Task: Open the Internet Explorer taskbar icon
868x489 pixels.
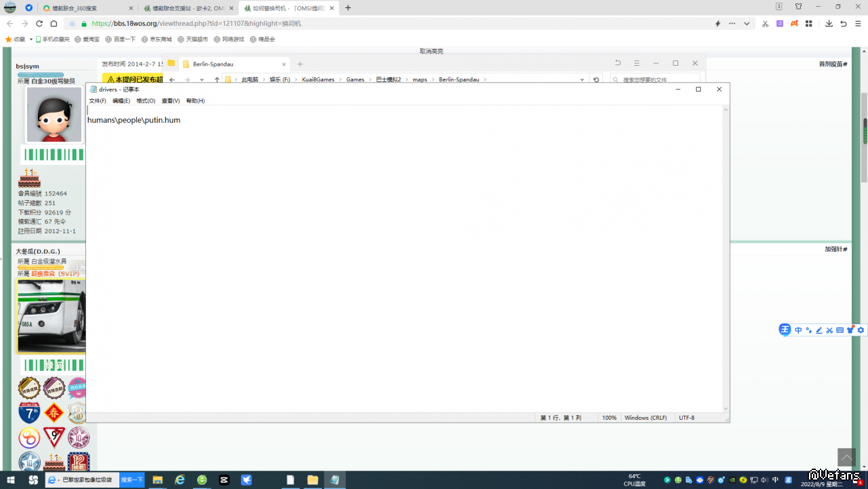Action: [x=180, y=480]
